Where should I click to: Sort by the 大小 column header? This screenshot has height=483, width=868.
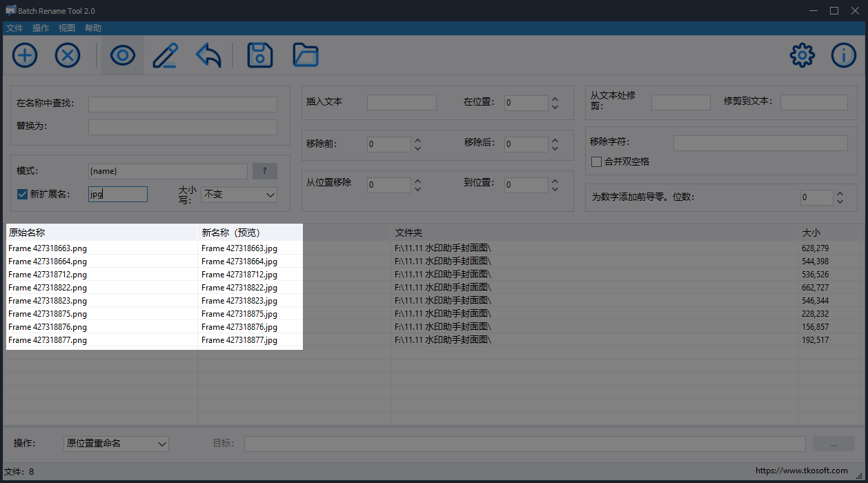tap(829, 233)
